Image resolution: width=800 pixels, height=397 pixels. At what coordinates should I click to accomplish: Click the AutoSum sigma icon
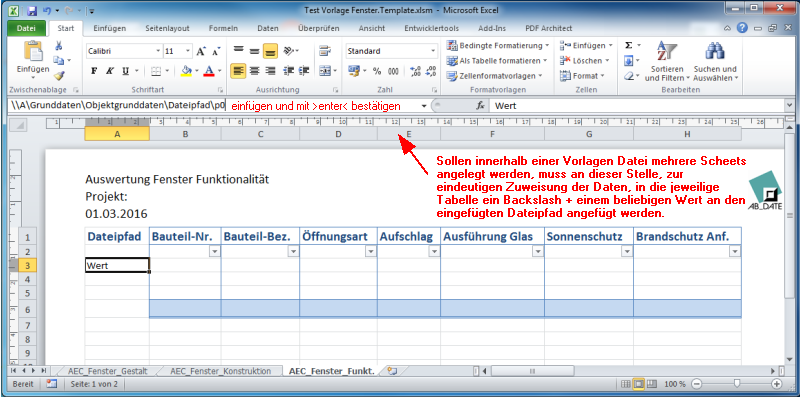(x=629, y=45)
